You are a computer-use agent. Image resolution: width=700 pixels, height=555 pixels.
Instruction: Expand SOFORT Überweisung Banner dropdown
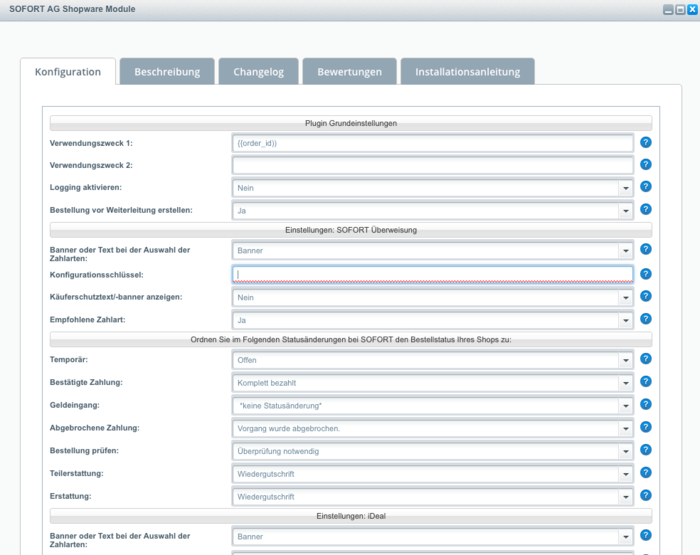(x=626, y=250)
